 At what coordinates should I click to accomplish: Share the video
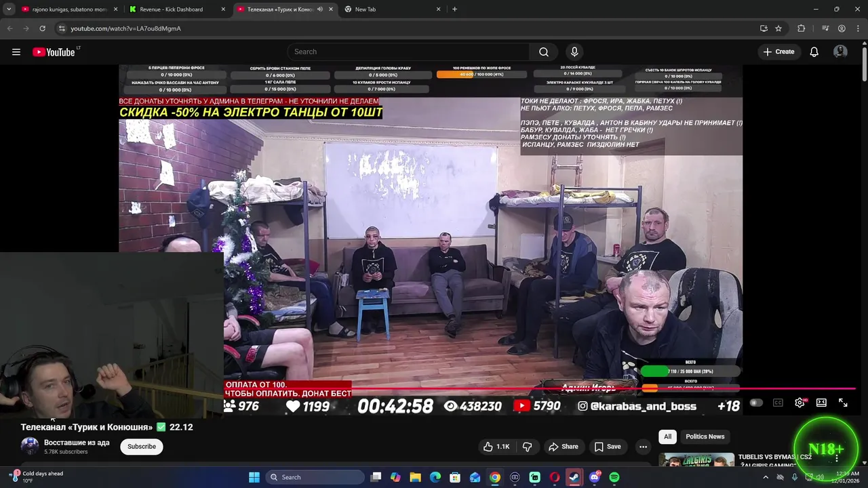[564, 447]
